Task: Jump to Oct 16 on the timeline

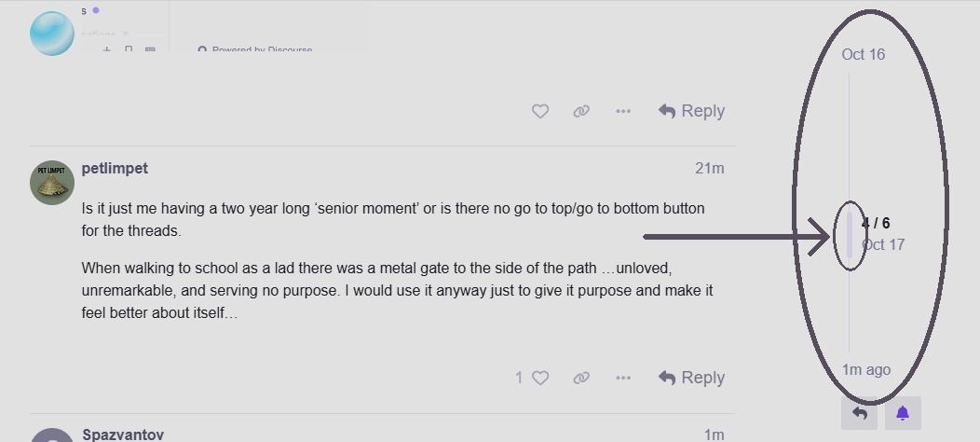Action: coord(863,54)
